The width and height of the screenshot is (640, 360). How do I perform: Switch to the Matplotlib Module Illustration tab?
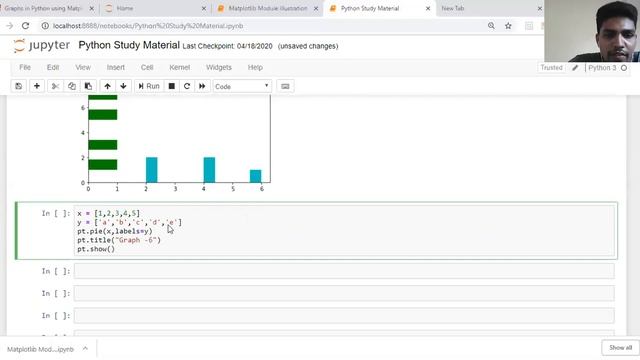click(267, 8)
